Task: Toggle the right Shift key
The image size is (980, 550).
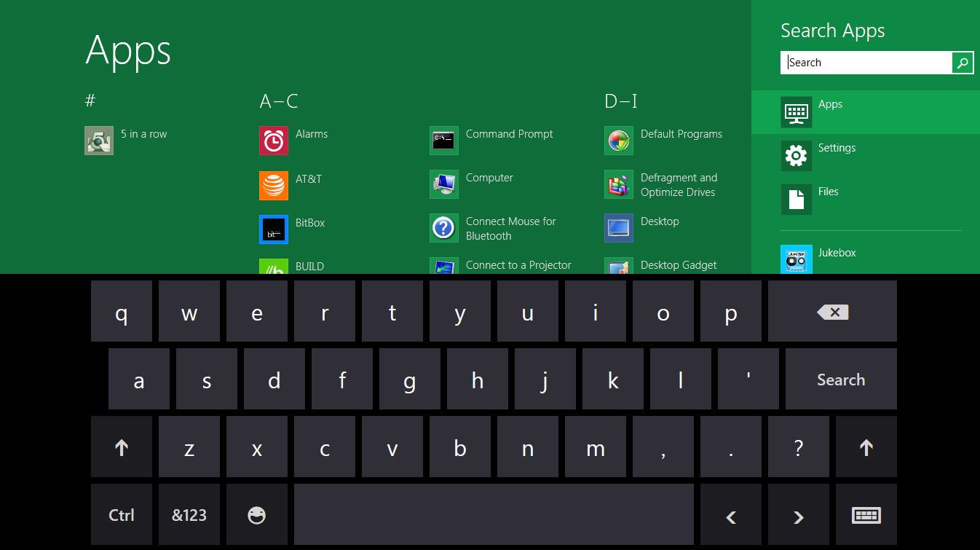Action: pyautogui.click(x=866, y=447)
